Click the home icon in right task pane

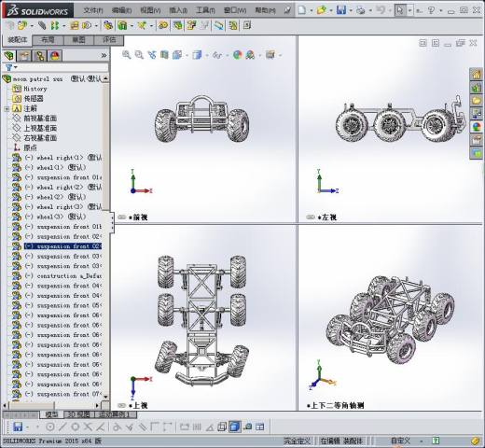coord(476,75)
